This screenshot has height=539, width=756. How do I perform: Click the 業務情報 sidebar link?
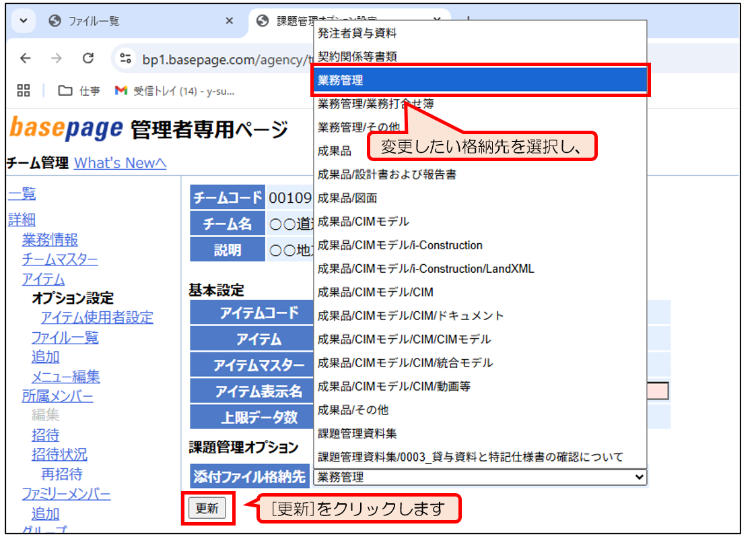[50, 240]
